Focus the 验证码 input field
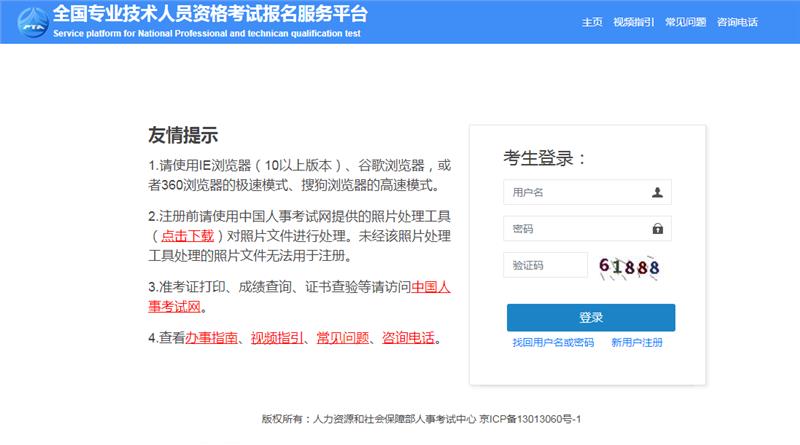Screen dimensions: 800x445 (545, 265)
